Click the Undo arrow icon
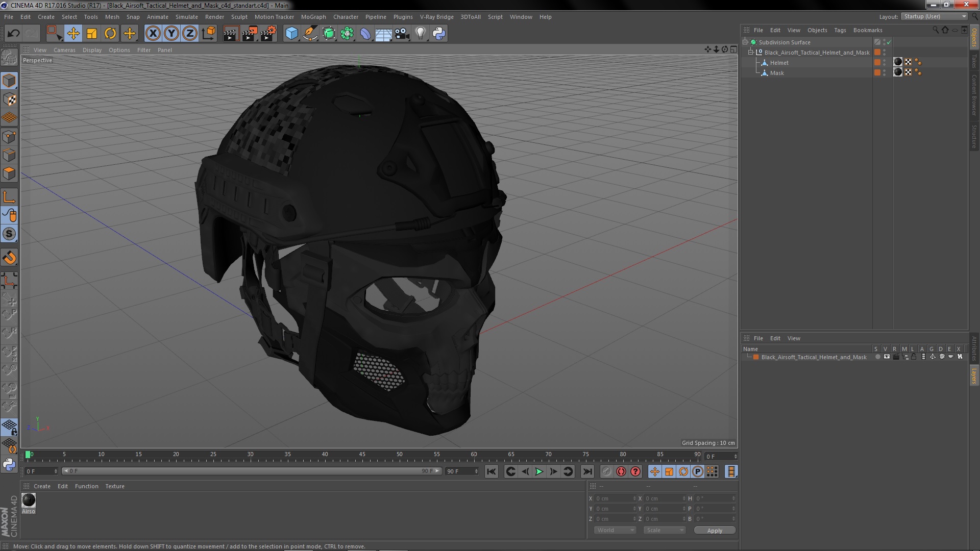This screenshot has height=551, width=980. tap(13, 34)
